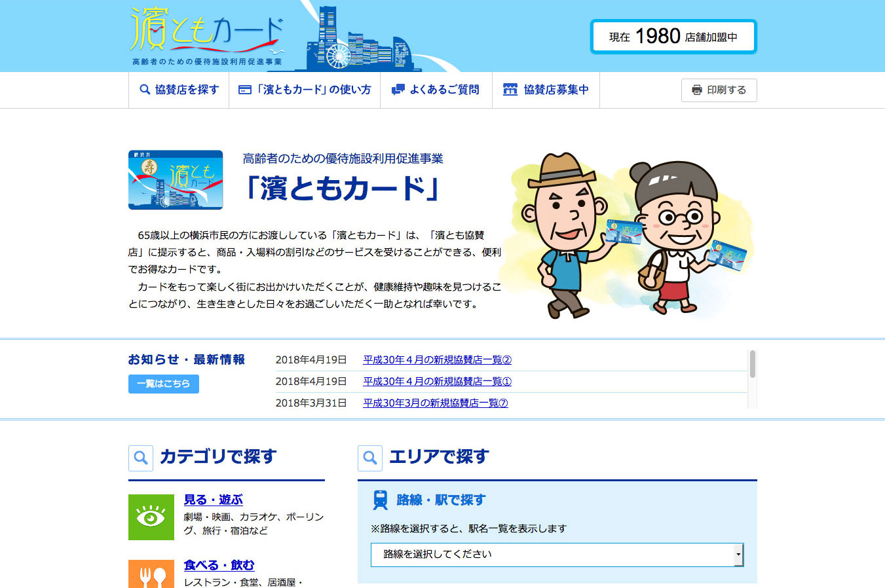This screenshot has height=588, width=885.
Task: Open 「濱ともカード」の使い方 menu item
Action: [305, 90]
